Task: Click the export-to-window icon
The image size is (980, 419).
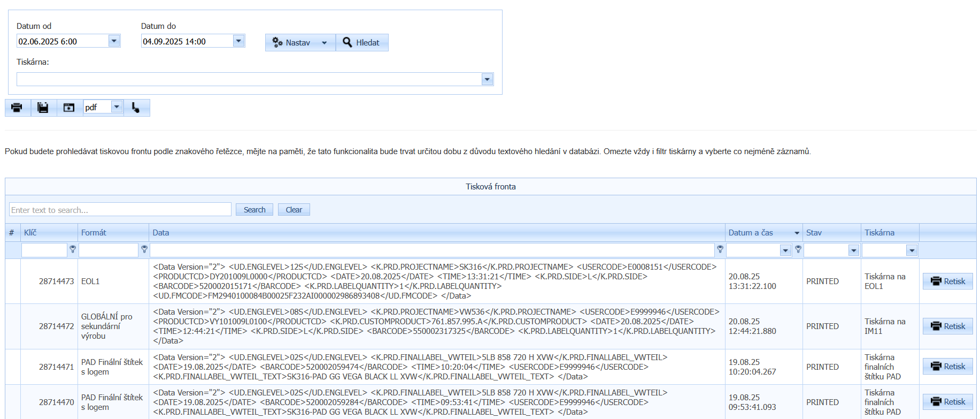Action: click(x=69, y=108)
